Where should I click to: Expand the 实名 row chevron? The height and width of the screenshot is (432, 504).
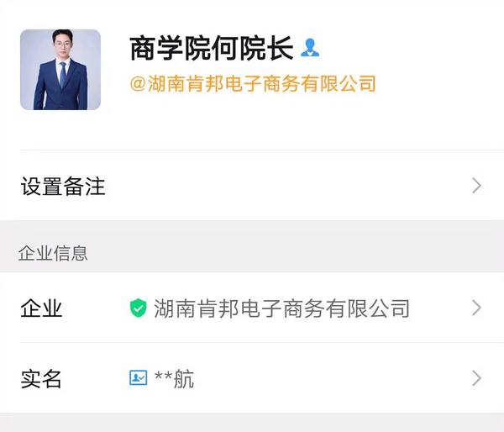point(476,378)
